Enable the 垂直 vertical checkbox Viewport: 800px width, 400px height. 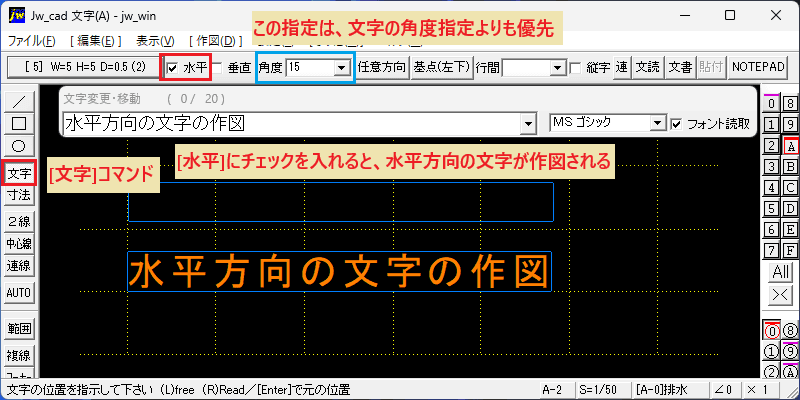tap(217, 67)
